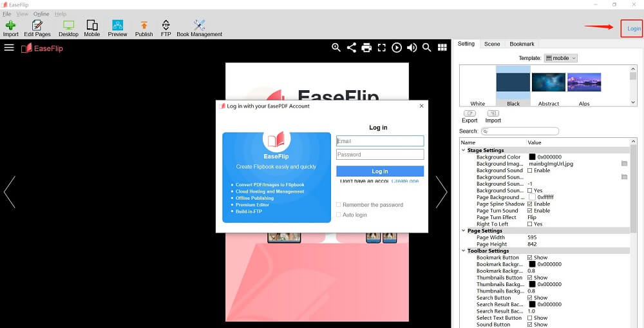This screenshot has width=644, height=328.
Task: Open the Online menu
Action: pos(41,14)
